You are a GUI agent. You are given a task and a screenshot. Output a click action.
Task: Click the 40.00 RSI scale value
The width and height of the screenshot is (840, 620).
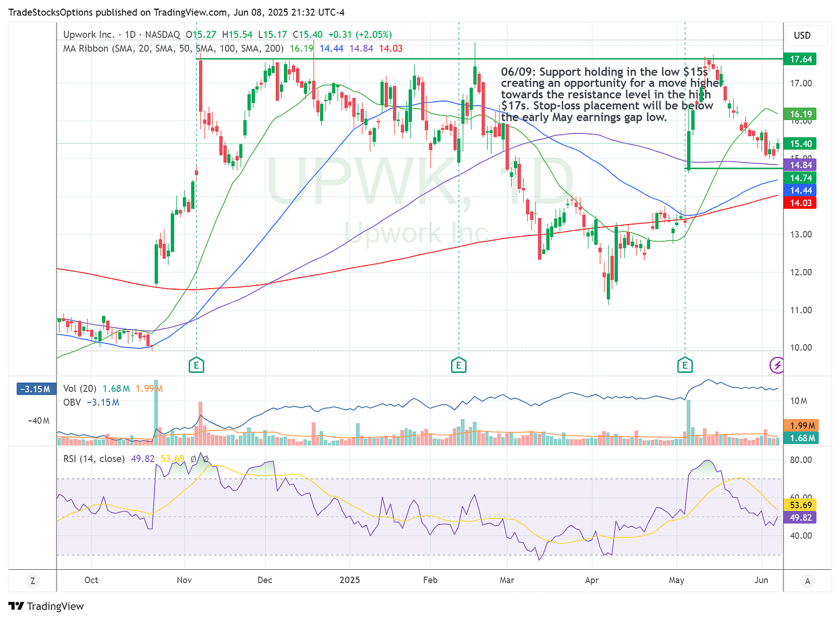coord(801,536)
